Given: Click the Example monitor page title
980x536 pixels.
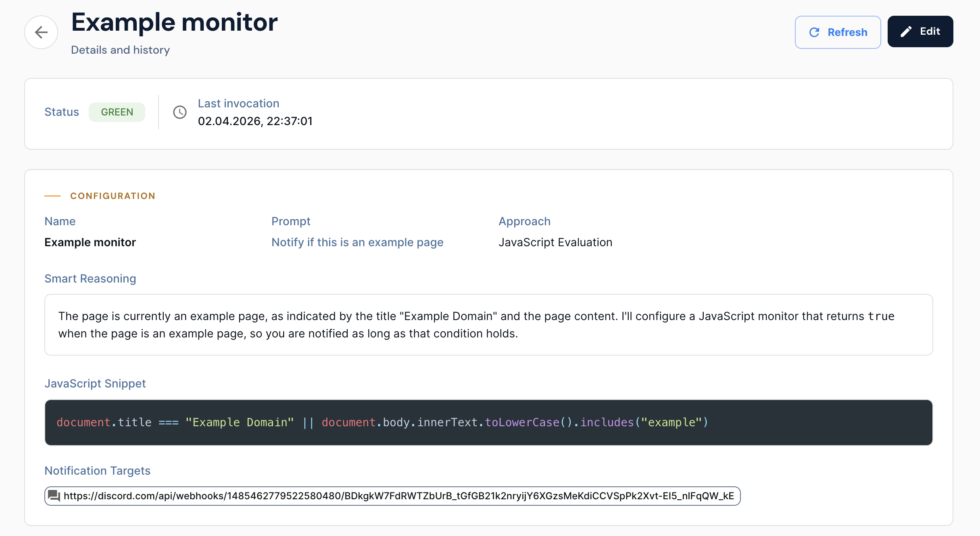Looking at the screenshot, I should coord(174,22).
